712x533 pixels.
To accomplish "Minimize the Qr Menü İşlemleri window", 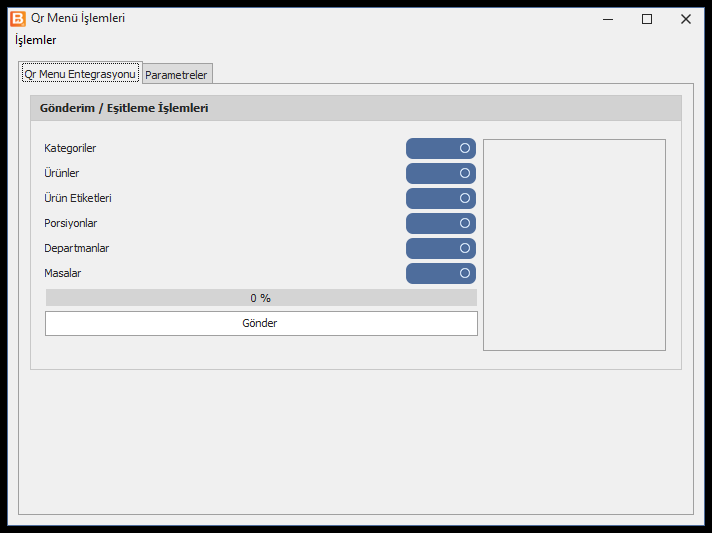I will tap(608, 19).
